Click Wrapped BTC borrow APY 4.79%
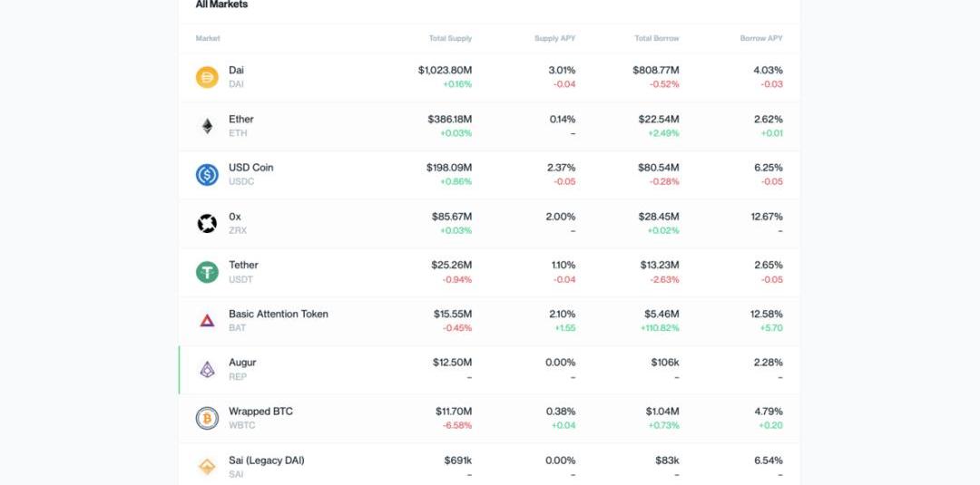Viewport: 980px width, 485px height. [769, 412]
